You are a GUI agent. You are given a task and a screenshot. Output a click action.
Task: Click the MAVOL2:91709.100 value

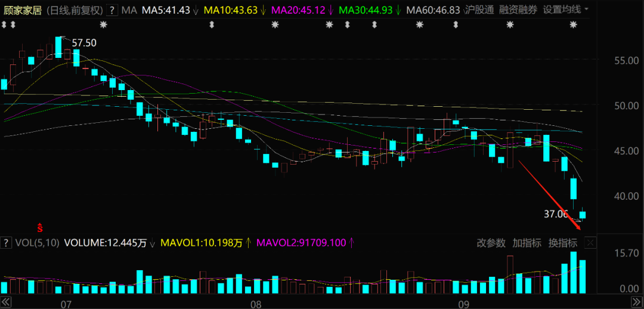[x=301, y=243]
